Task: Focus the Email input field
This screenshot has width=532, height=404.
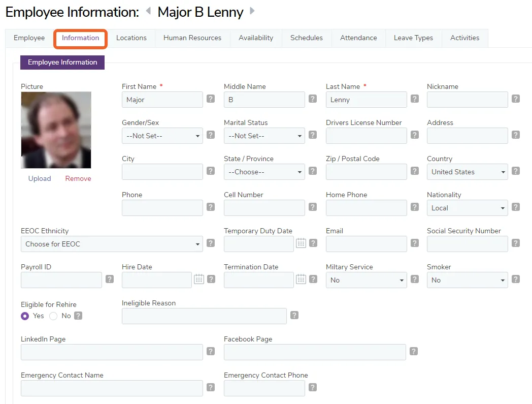Action: point(366,244)
